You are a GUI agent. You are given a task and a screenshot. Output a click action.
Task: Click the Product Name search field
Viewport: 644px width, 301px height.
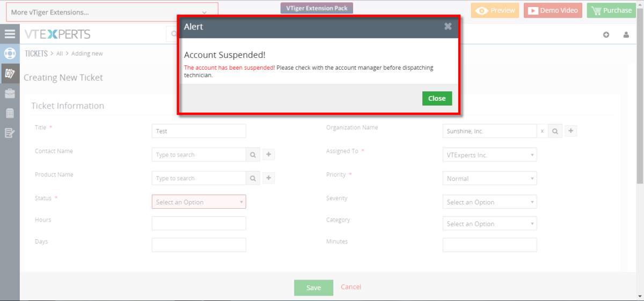pyautogui.click(x=199, y=178)
